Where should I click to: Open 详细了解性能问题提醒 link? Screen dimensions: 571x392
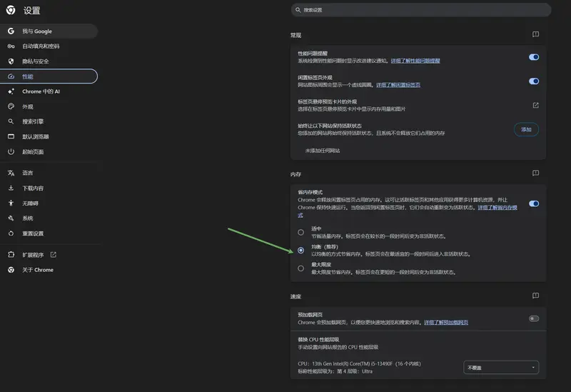pyautogui.click(x=415, y=61)
